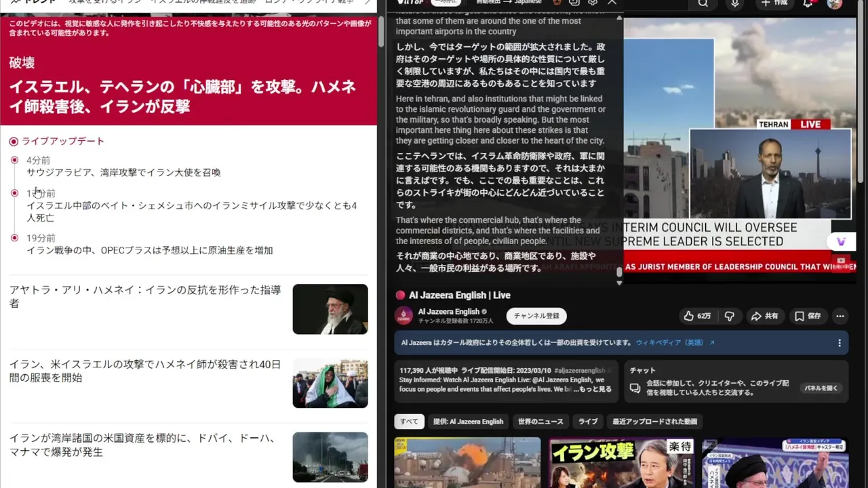Viewport: 868px width, 488px height.
Task: Open update サウジアラビア、湾岸攻撃でイラン大使を召喚
Action: point(123,172)
